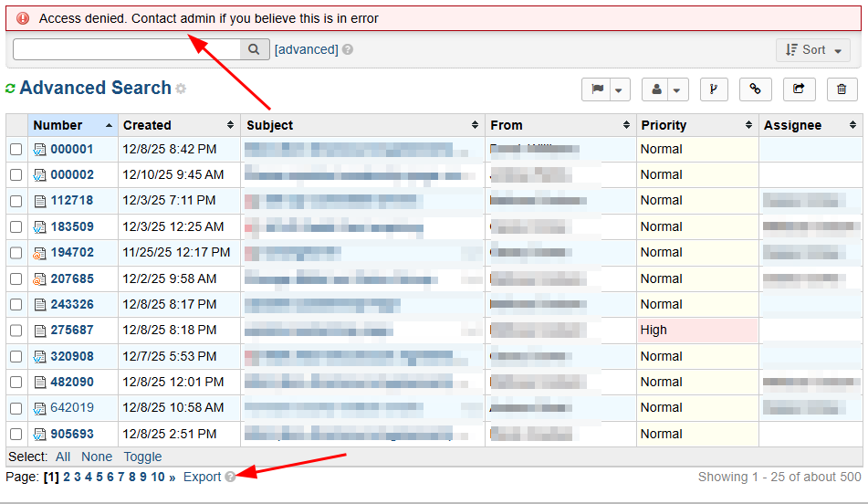Sort by the Created column header
This screenshot has height=504, width=868.
(147, 125)
